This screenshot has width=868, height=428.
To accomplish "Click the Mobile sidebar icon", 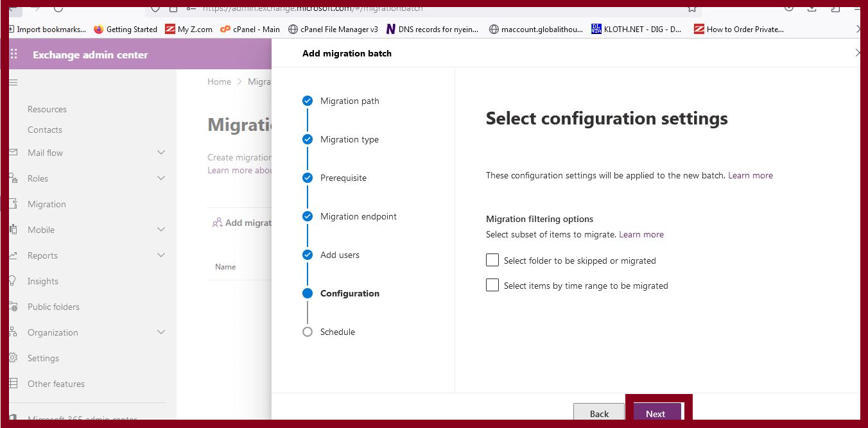I will click(x=13, y=230).
